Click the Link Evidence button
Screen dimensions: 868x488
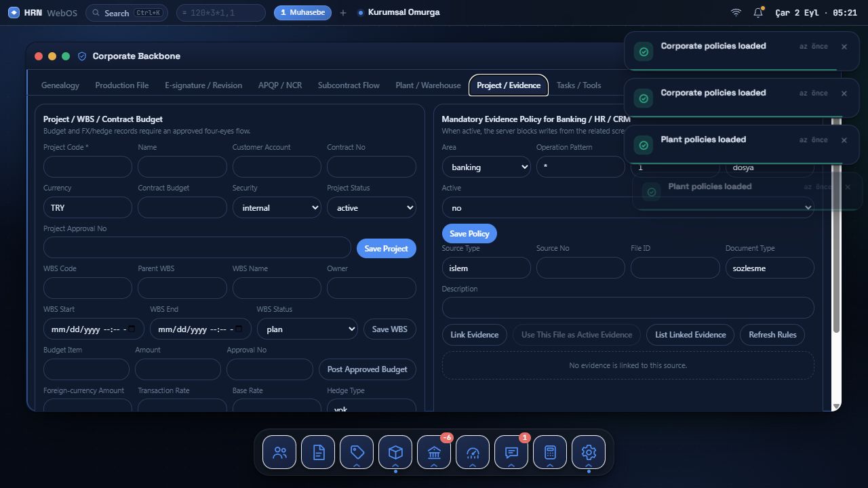click(475, 334)
